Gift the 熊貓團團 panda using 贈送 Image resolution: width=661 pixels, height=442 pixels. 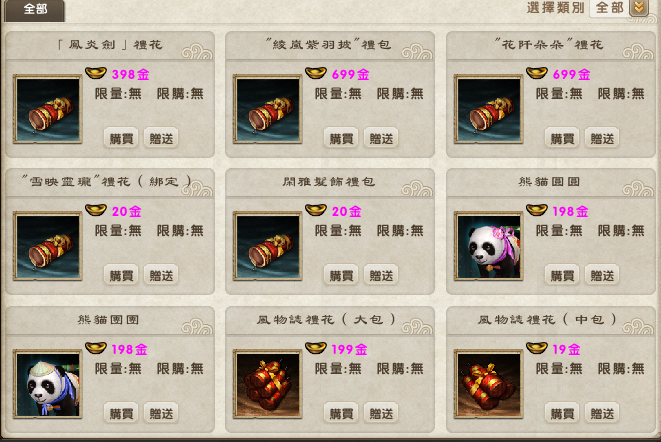coord(161,413)
